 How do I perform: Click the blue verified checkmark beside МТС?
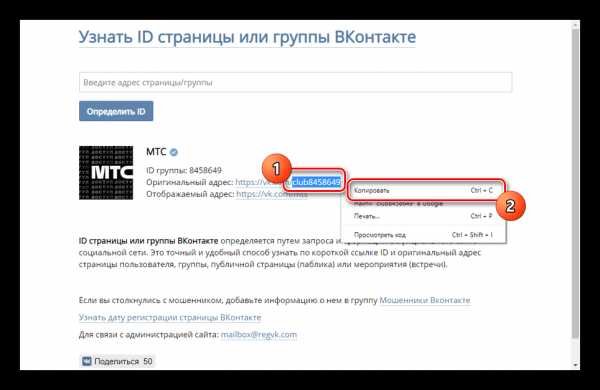173,152
